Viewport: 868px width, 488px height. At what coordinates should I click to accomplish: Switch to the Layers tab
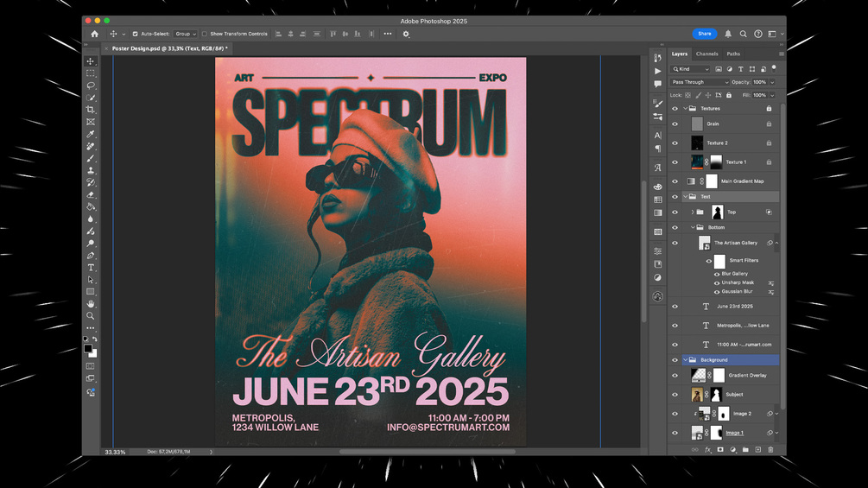[x=679, y=54]
